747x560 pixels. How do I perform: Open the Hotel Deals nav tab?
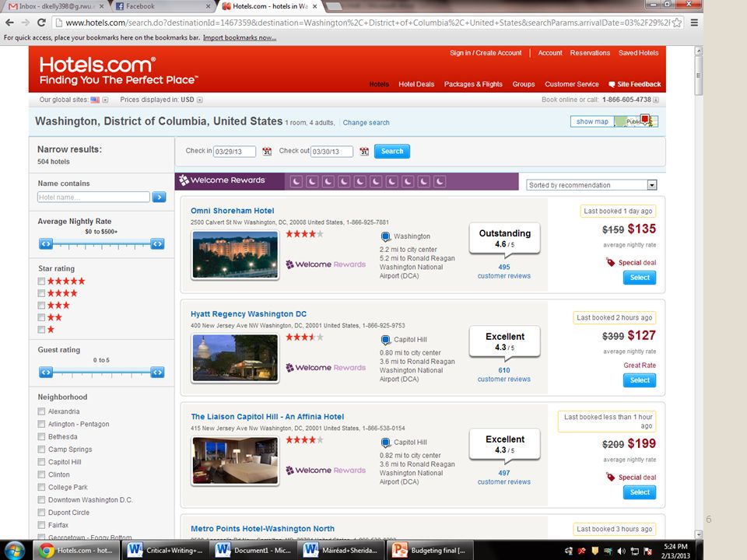click(x=416, y=84)
